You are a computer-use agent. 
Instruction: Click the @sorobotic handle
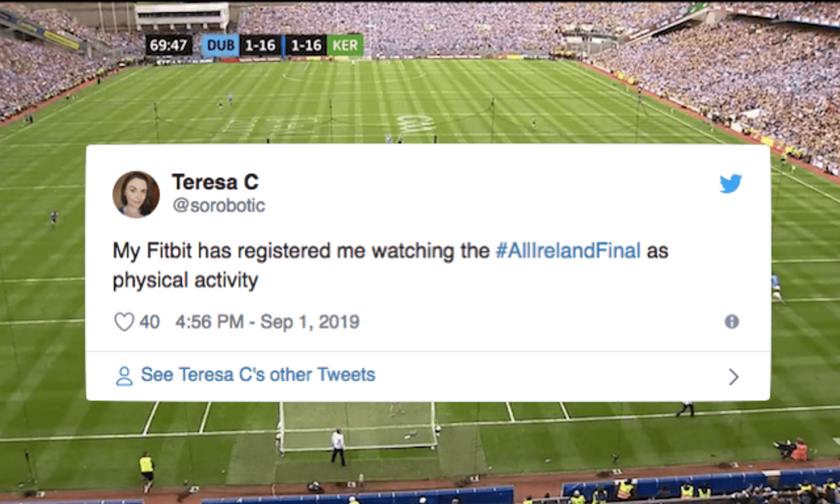(219, 205)
